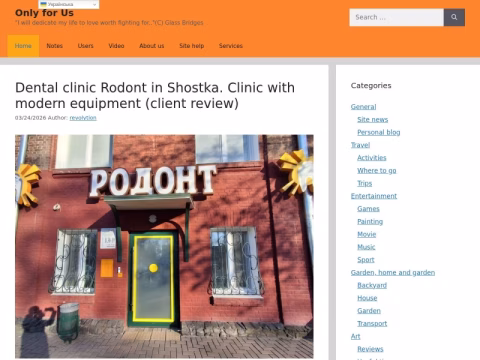Open the Site news category
This screenshot has width=480, height=360.
coord(373,119)
